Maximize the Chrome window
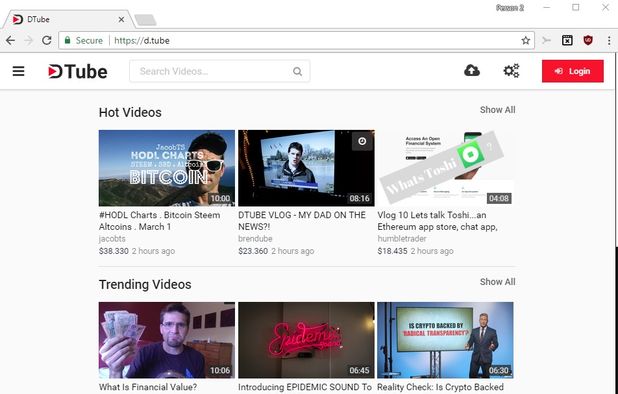The width and height of the screenshot is (618, 394). [x=576, y=7]
